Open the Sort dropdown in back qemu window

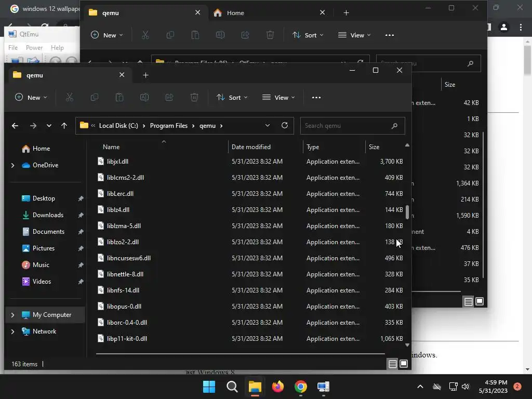click(308, 35)
